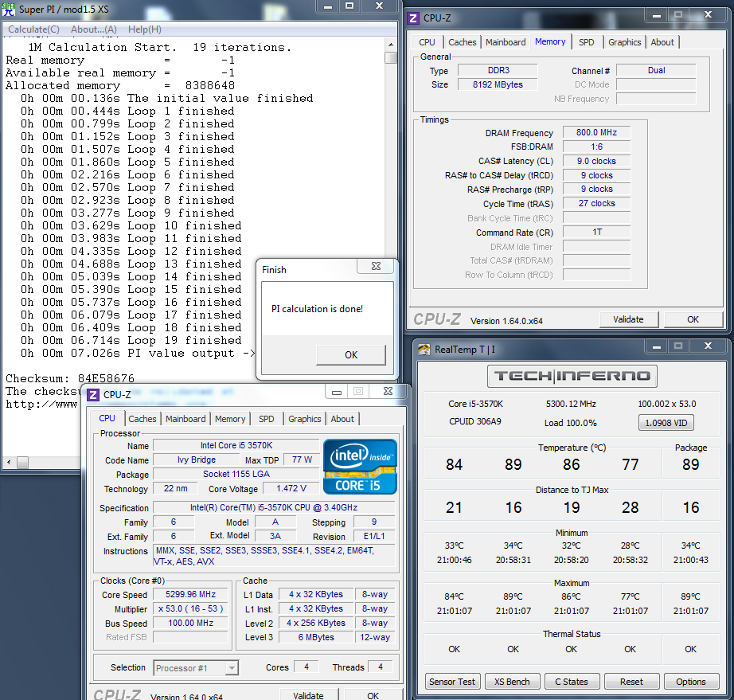
Task: Open C States in RealTemp
Action: [571, 682]
